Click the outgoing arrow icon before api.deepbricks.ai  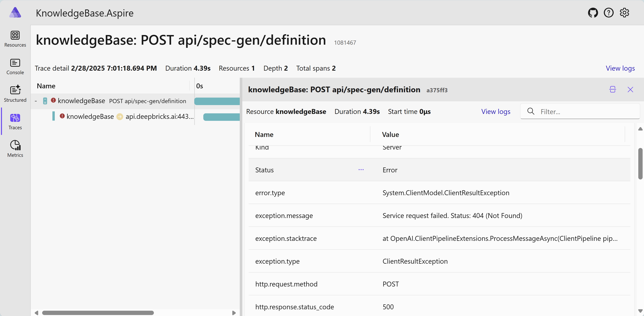[x=120, y=116]
